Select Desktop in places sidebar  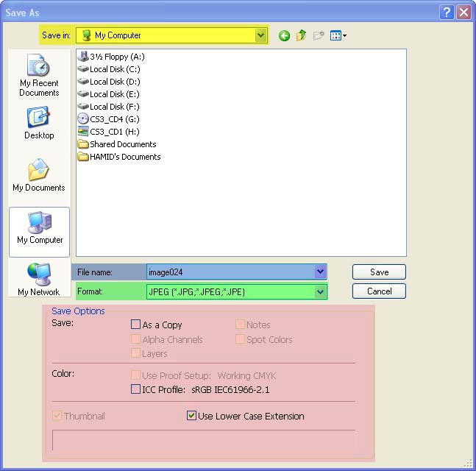[x=39, y=123]
